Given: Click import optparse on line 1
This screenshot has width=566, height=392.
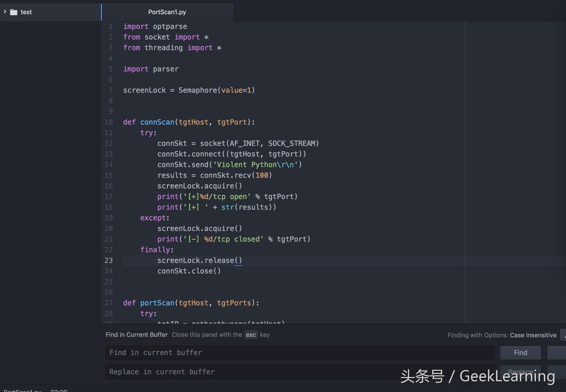Looking at the screenshot, I should pos(155,27).
